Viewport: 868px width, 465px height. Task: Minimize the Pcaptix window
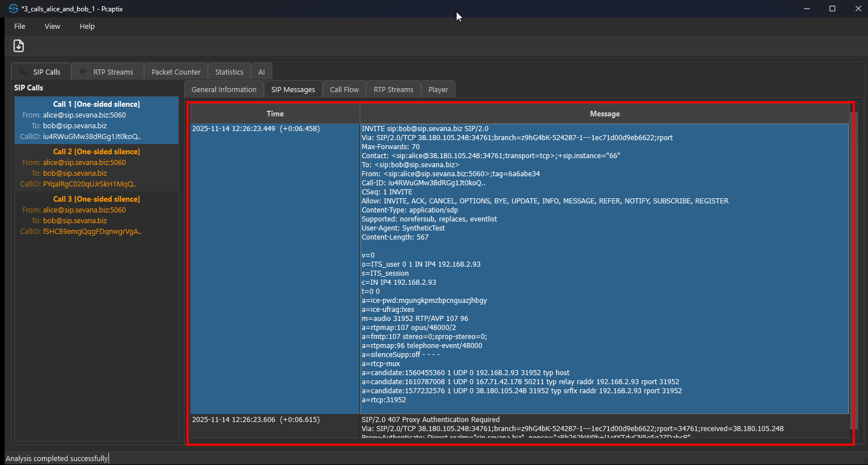point(806,8)
